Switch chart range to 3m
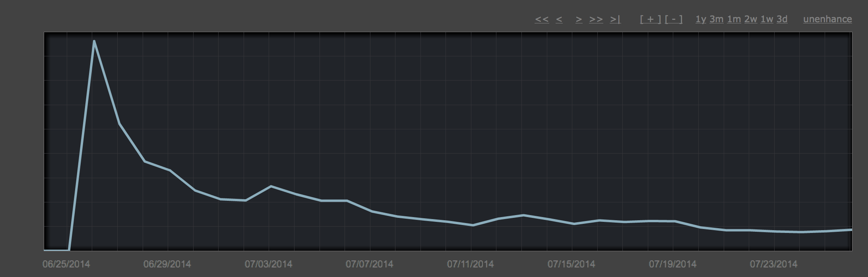 716,19
